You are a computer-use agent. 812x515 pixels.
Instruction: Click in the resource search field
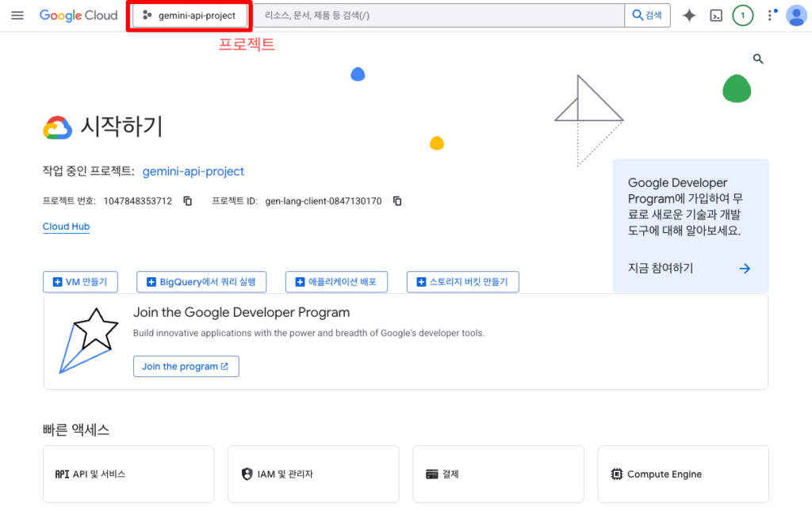coord(436,16)
